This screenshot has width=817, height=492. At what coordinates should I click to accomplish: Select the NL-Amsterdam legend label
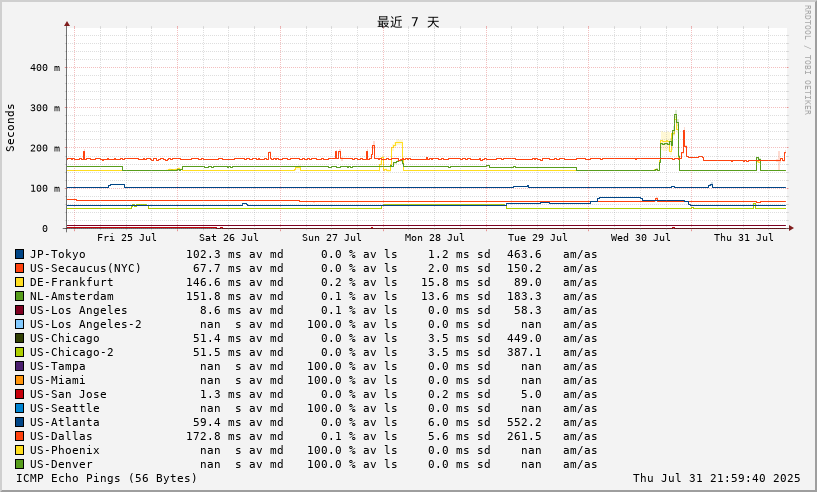[x=71, y=297]
